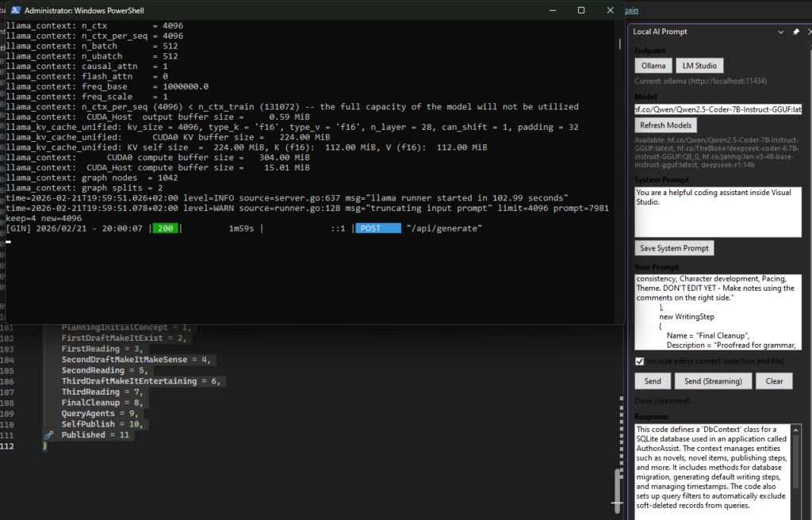Select the Ollama endpoint button
This screenshot has height=520, width=812.
coord(653,66)
